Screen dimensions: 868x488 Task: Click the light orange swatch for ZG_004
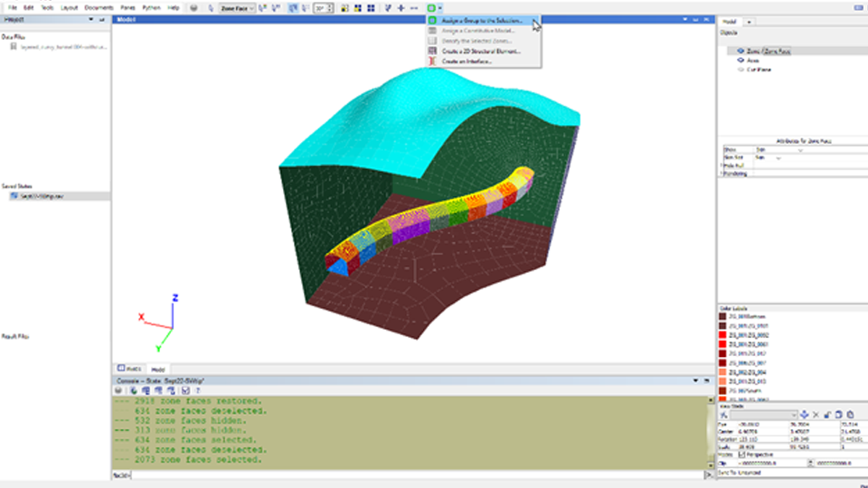[x=722, y=371]
